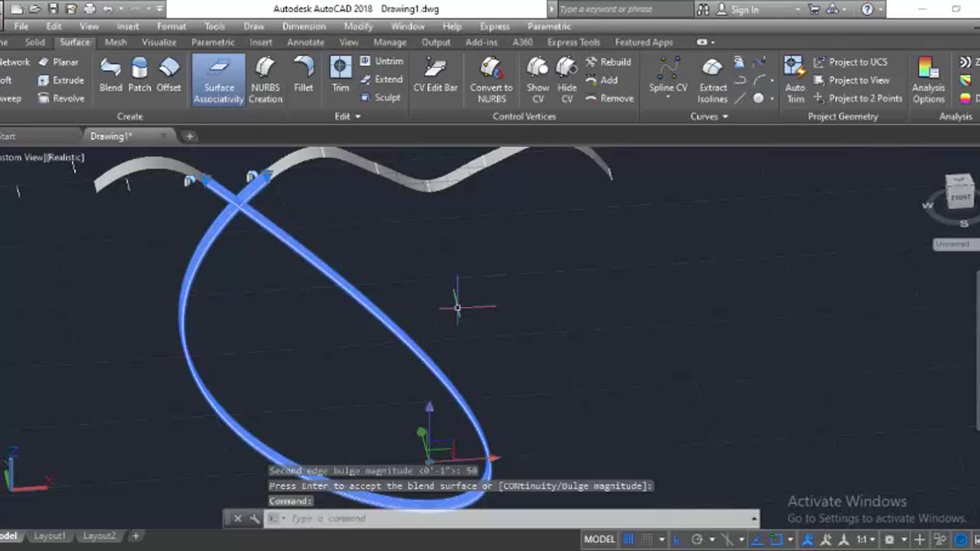The image size is (980, 551).
Task: Click the Extend surface tool
Action: [x=381, y=80]
